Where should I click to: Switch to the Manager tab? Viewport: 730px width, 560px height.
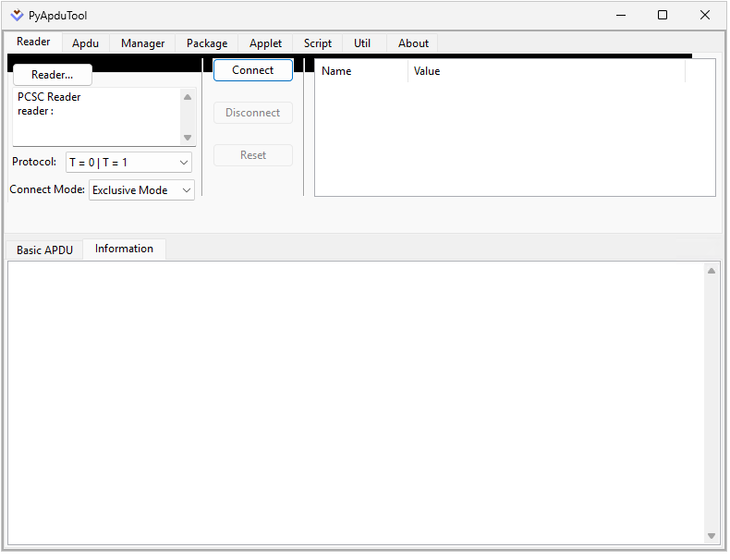[x=142, y=43]
